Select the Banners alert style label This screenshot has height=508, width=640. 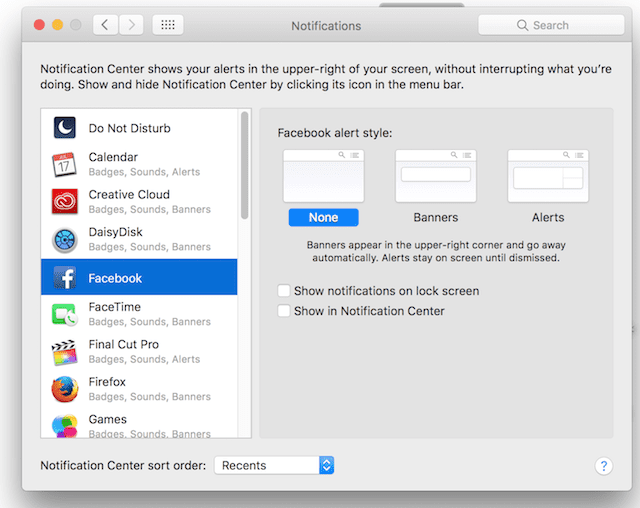click(436, 217)
